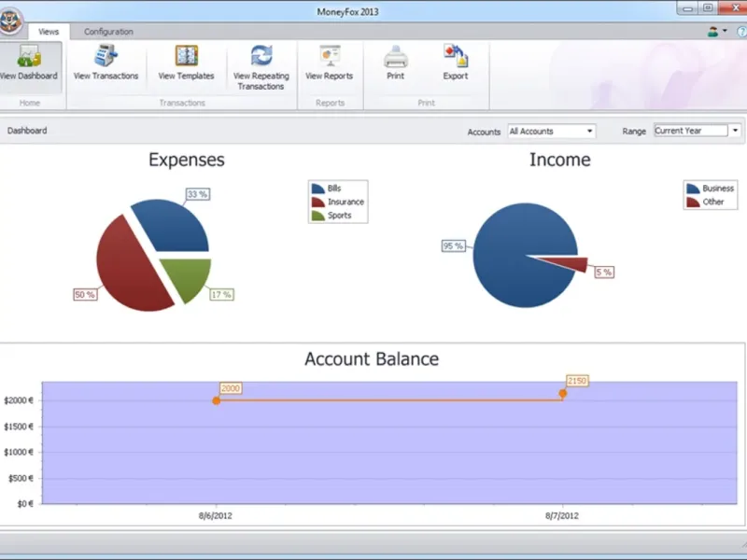This screenshot has width=747, height=560.
Task: Open the user account icon menu
Action: tap(712, 32)
